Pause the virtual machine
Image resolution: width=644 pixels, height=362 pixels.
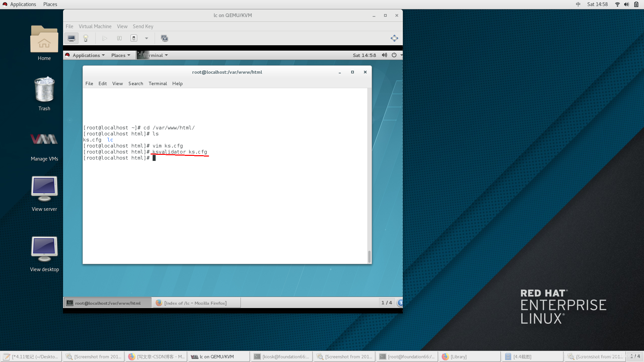(119, 38)
